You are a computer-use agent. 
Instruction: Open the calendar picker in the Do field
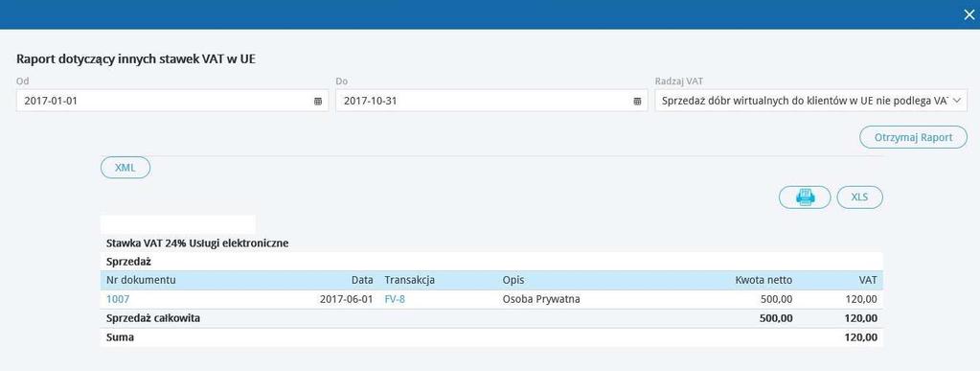tap(637, 101)
